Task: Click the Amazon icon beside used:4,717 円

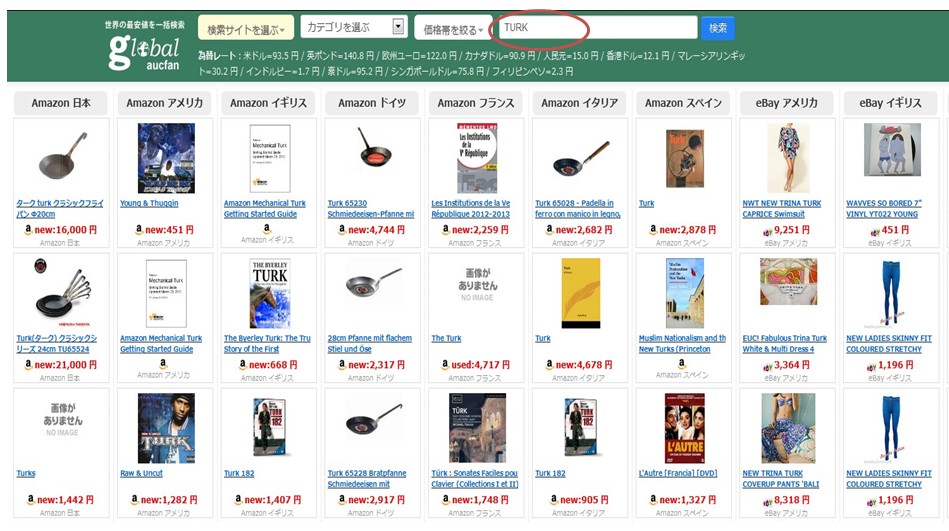Action: [445, 364]
